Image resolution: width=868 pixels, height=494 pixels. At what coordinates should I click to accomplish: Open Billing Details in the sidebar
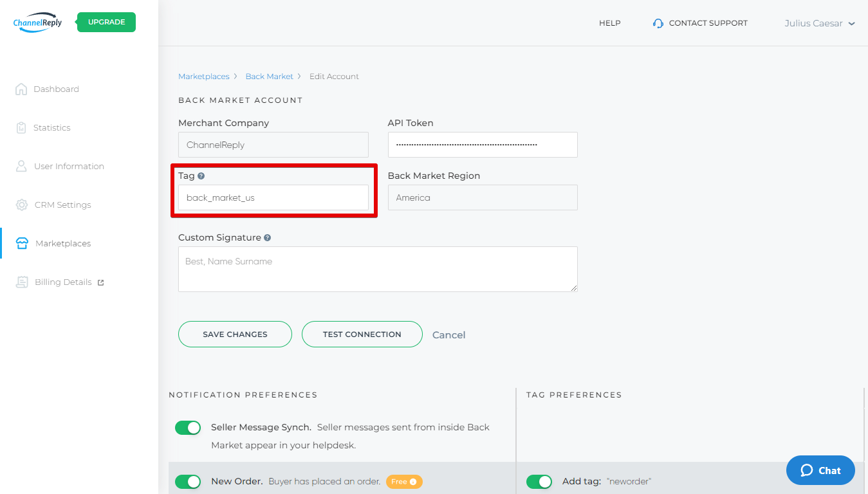[x=63, y=282]
